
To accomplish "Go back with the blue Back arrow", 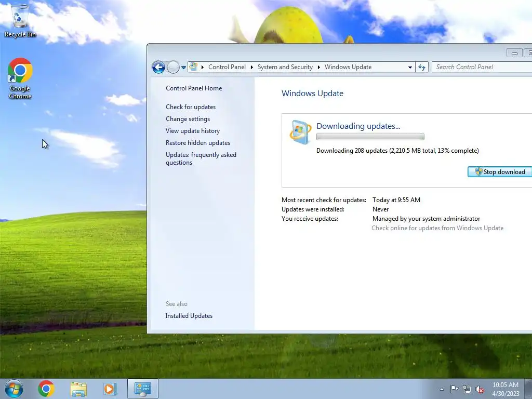I will [158, 67].
